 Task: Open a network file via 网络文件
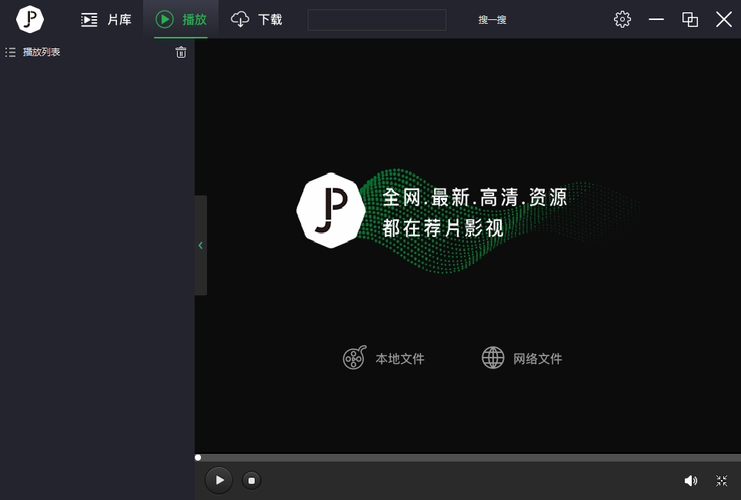coord(522,358)
